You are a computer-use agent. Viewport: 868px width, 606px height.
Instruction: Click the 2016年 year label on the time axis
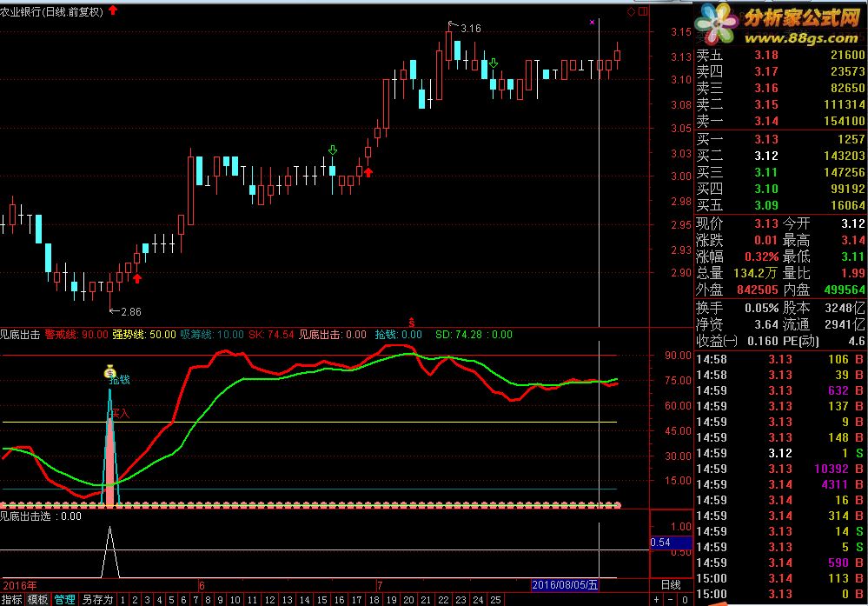pos(20,585)
